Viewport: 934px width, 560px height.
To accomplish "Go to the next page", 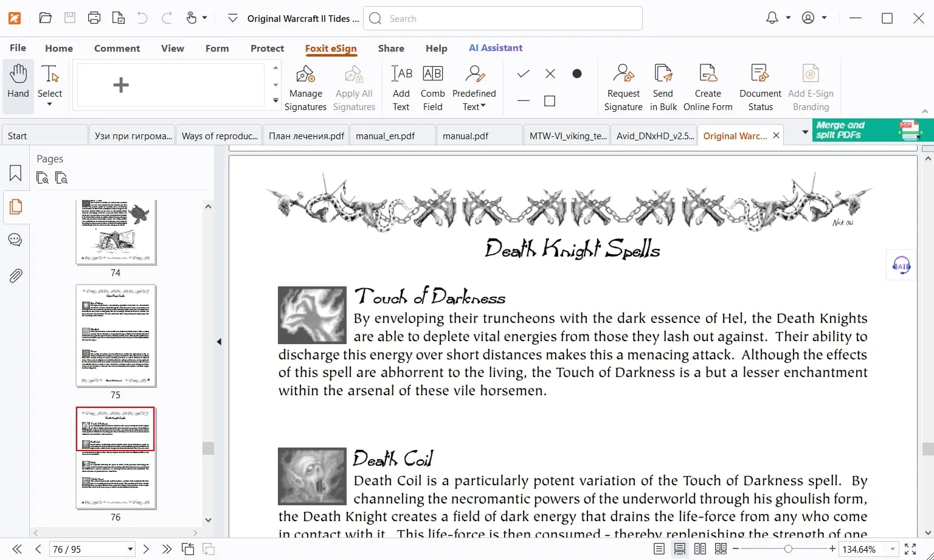I will 146,549.
